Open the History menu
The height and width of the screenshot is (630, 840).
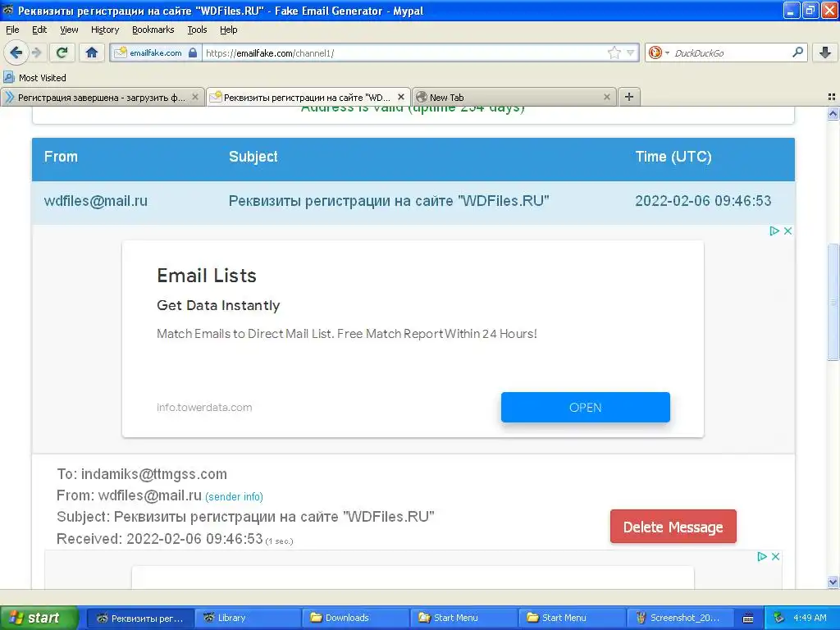[x=105, y=30]
